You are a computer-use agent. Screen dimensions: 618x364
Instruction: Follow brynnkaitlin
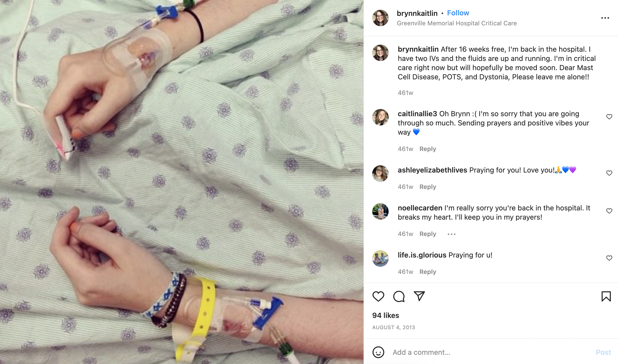pos(458,13)
